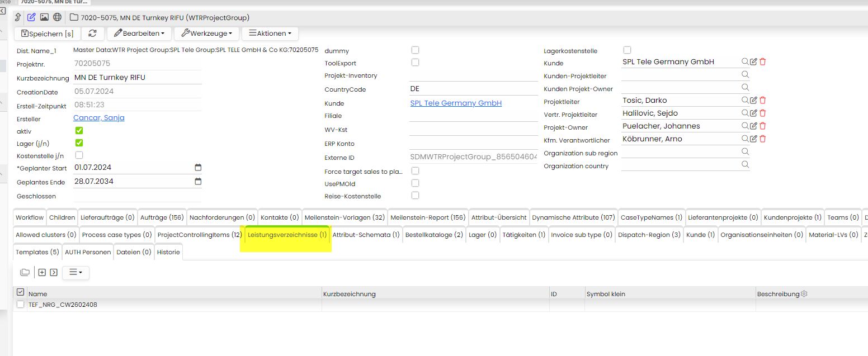Delete Kunde SPL Tele Germany GmbH entry
The image size is (868, 356).
pos(762,61)
